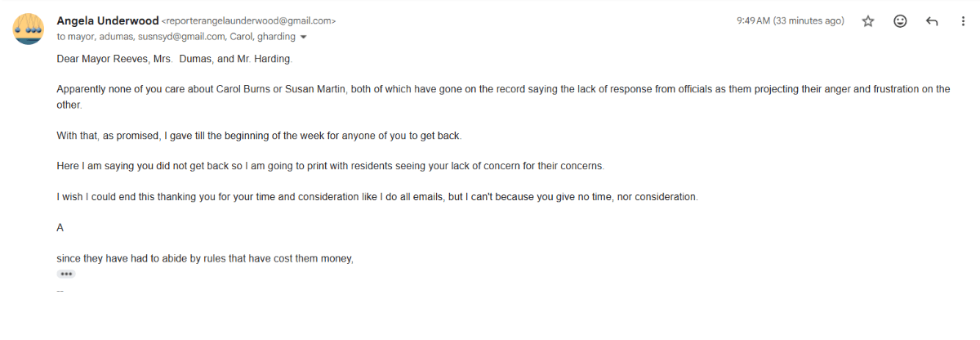
Task: Click the sender name Angela Underwood
Action: pyautogui.click(x=107, y=20)
